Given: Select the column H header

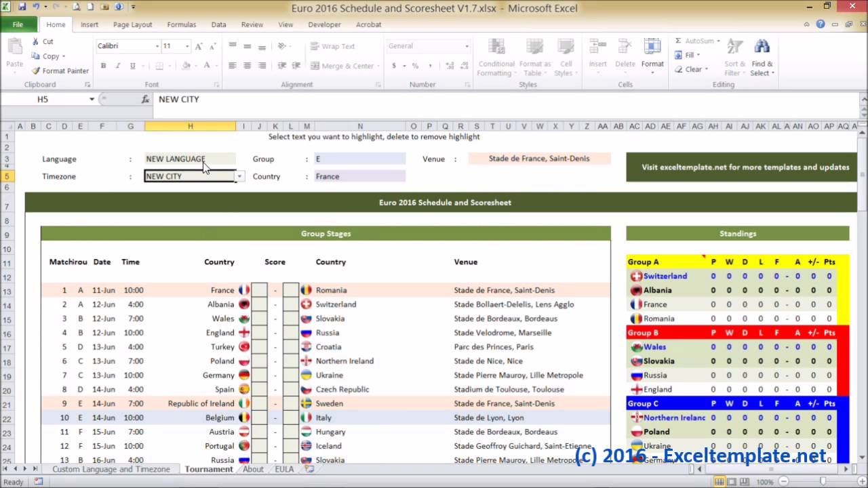Looking at the screenshot, I should [x=191, y=126].
